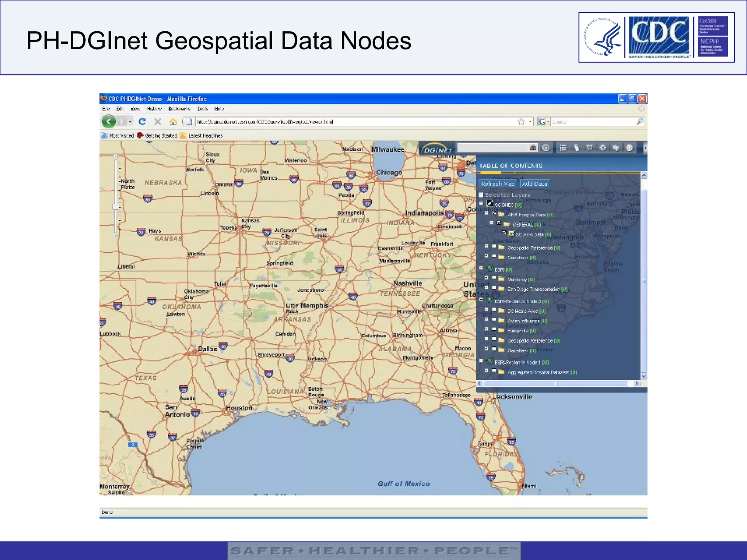Collapse the AHA Hospital Data folder

(486, 213)
